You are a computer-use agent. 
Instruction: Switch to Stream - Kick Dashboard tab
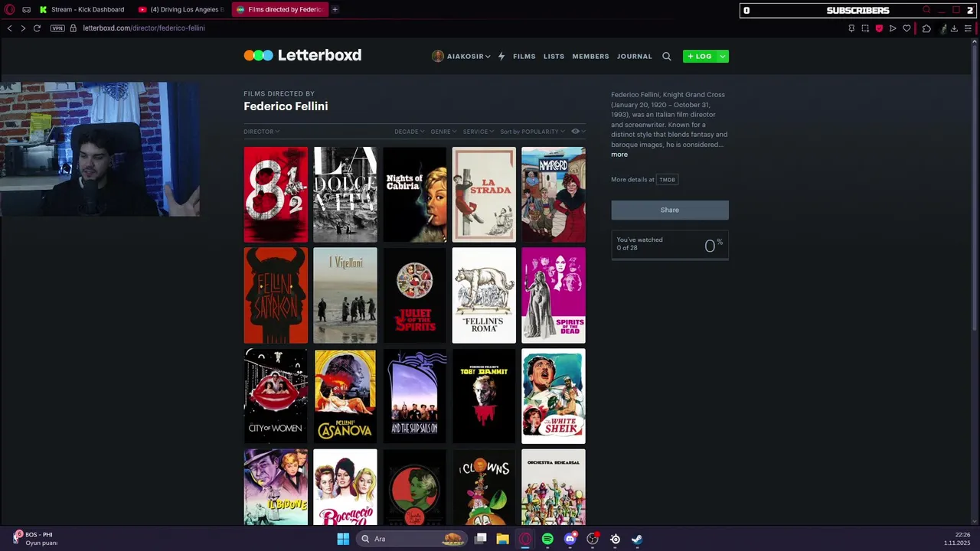pos(82,9)
